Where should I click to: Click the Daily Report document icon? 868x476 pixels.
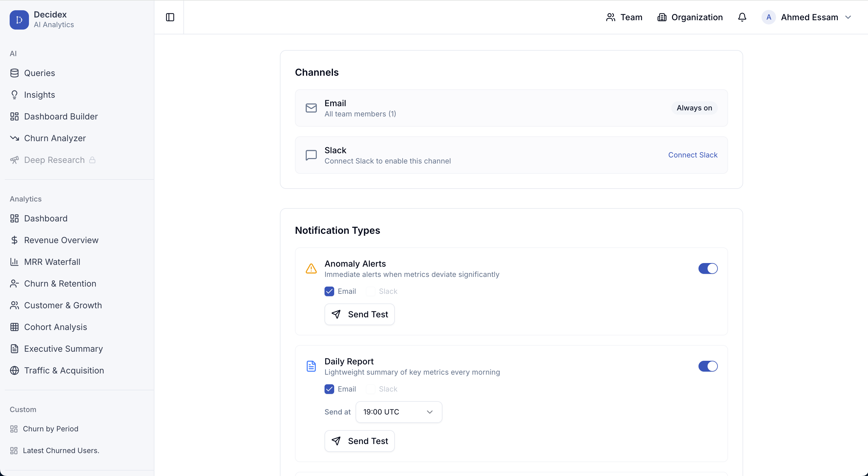(x=311, y=366)
